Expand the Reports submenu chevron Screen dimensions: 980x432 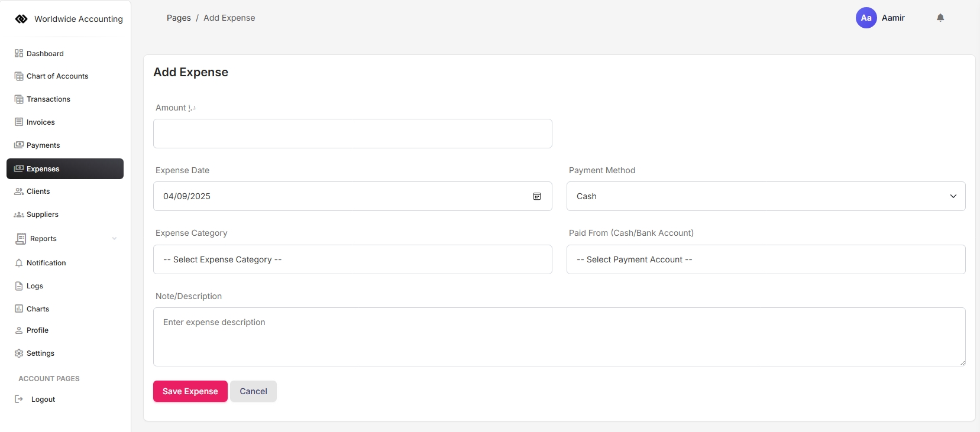(x=114, y=239)
